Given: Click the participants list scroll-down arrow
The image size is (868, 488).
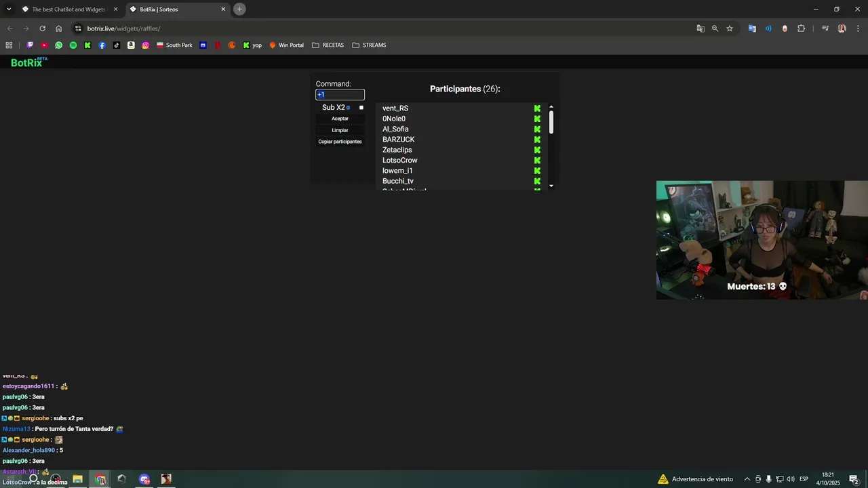Looking at the screenshot, I should [x=551, y=186].
